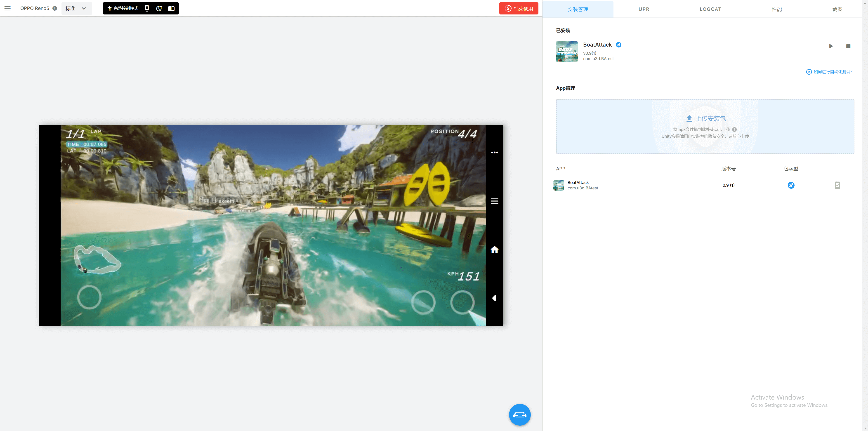Start BoatAttack with the play icon
The height and width of the screenshot is (431, 868).
pos(831,46)
